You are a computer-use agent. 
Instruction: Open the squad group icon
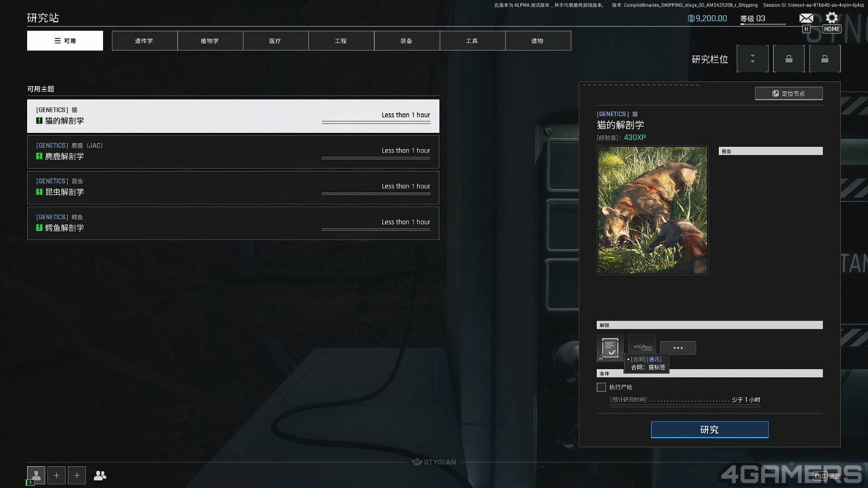coord(100,476)
